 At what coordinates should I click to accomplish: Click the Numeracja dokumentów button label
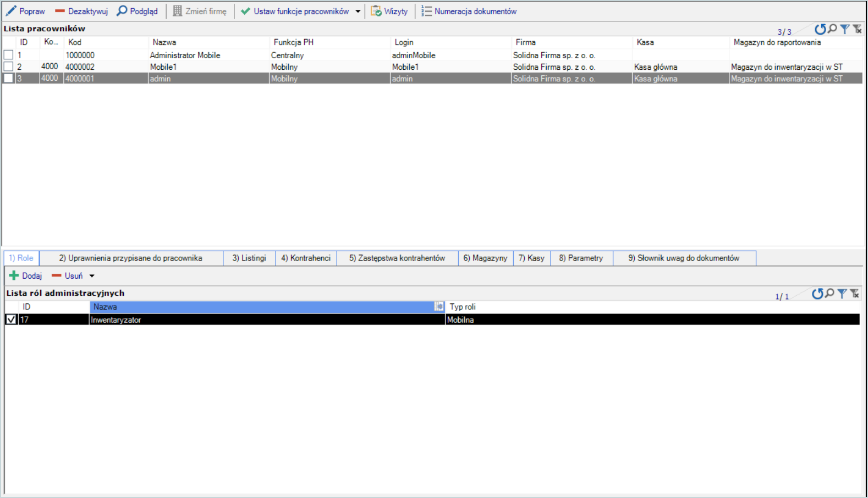pos(475,11)
